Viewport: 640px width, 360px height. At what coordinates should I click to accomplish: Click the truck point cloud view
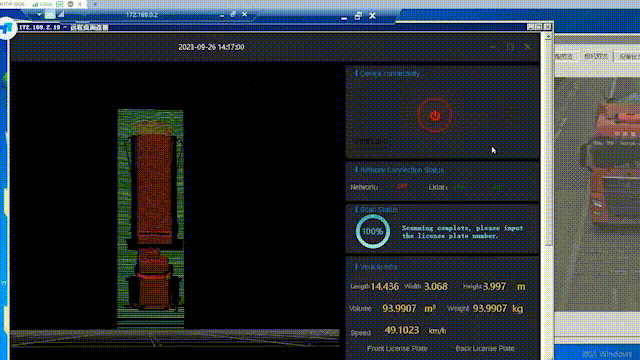tap(151, 218)
